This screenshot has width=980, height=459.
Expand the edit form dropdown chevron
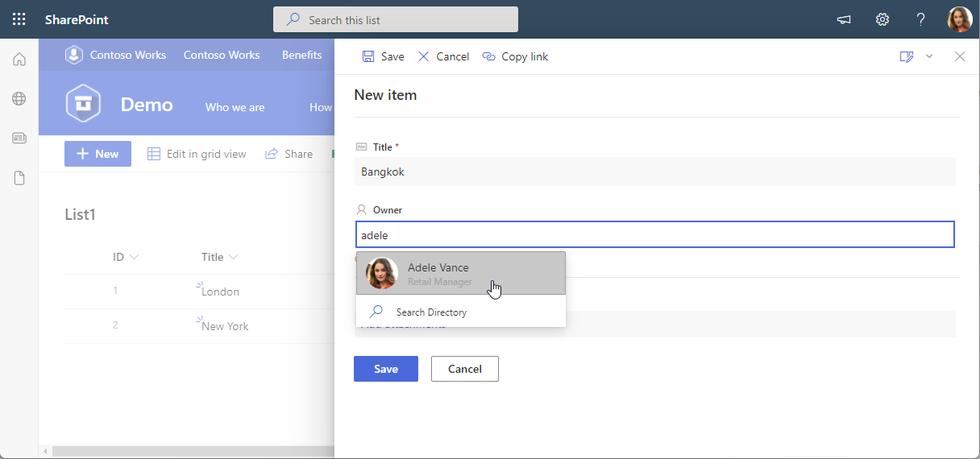[x=929, y=56]
